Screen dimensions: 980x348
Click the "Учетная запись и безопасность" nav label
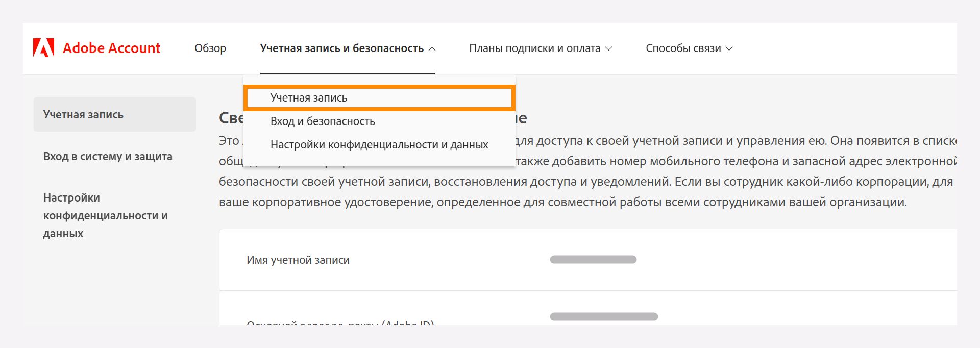(343, 48)
